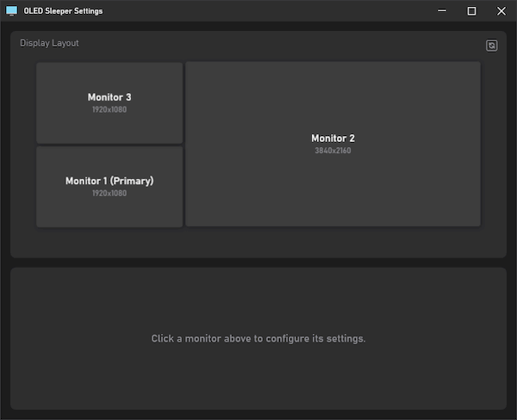Click the OLED Sleeper app icon

(x=12, y=11)
